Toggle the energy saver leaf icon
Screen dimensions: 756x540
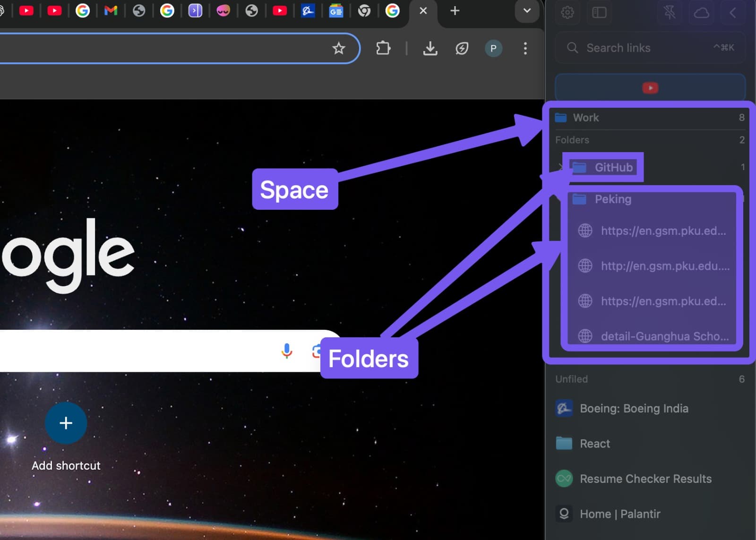pyautogui.click(x=462, y=48)
